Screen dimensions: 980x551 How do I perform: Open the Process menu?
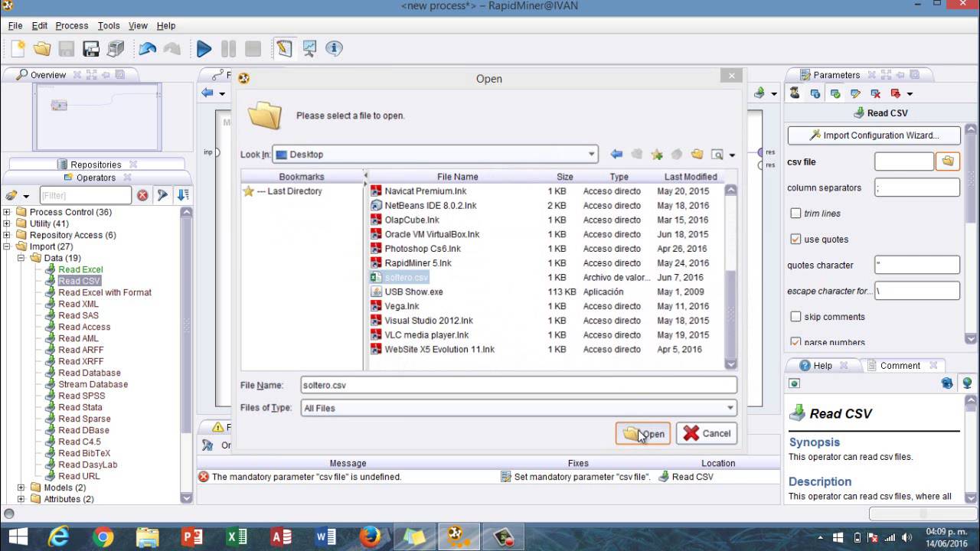[x=72, y=25]
